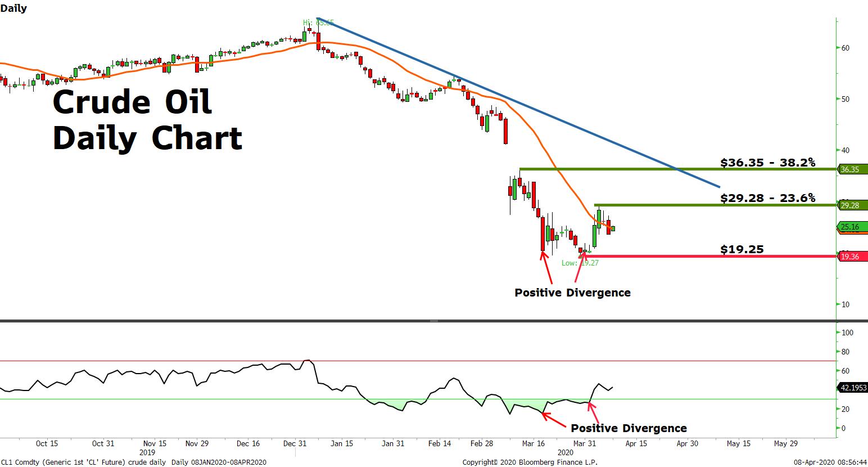The height and width of the screenshot is (467, 868).
Task: Click the 20 label on RSI axis
Action: tap(845, 409)
